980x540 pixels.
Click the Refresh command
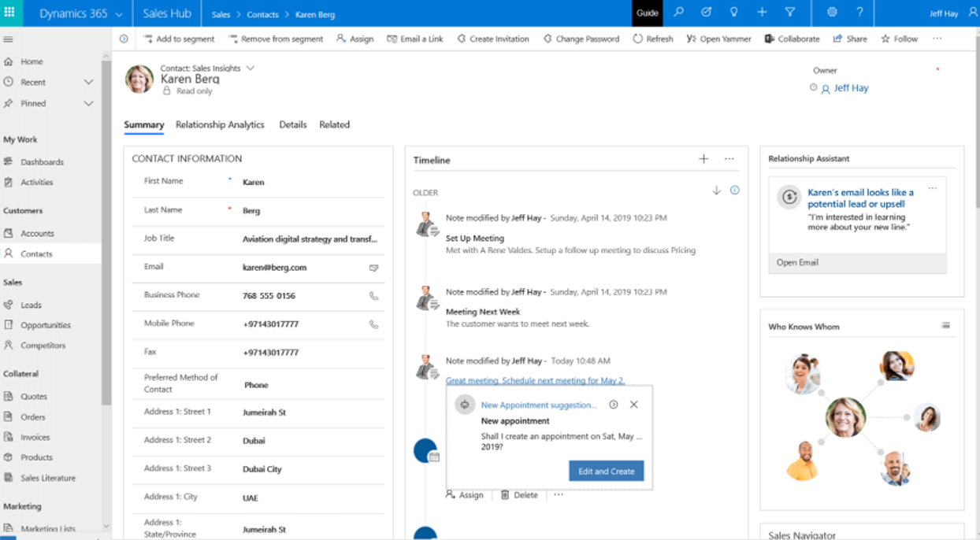[x=652, y=39]
